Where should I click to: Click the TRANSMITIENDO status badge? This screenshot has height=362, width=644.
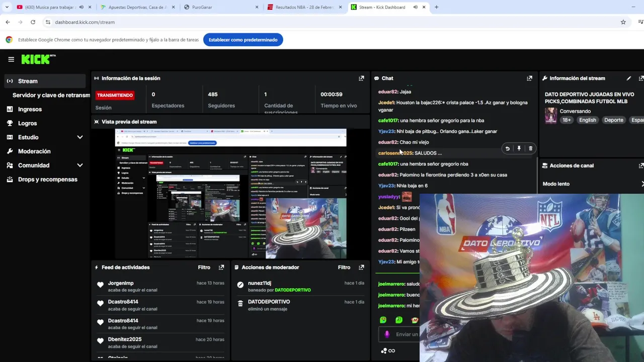[x=115, y=95]
